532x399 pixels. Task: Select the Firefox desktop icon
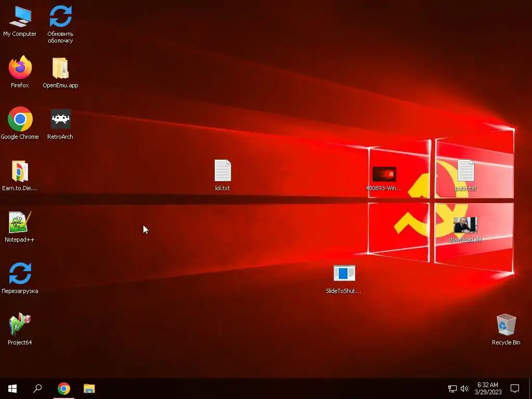tap(20, 68)
